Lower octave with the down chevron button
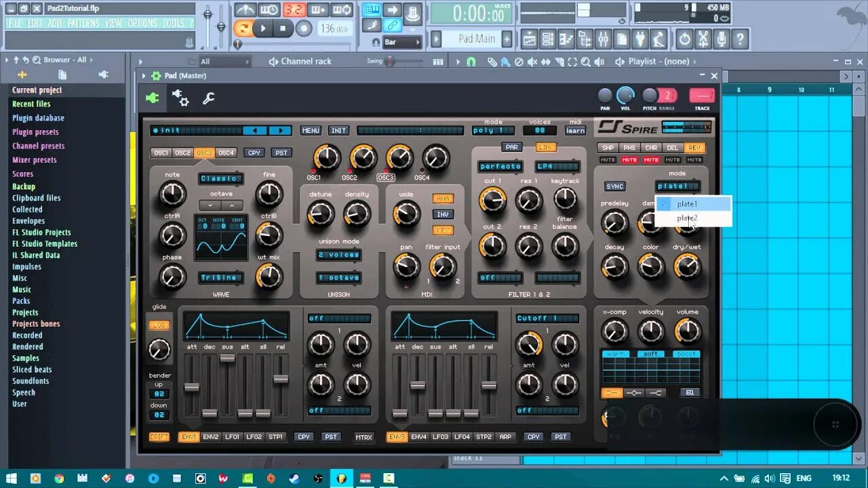 coord(210,205)
